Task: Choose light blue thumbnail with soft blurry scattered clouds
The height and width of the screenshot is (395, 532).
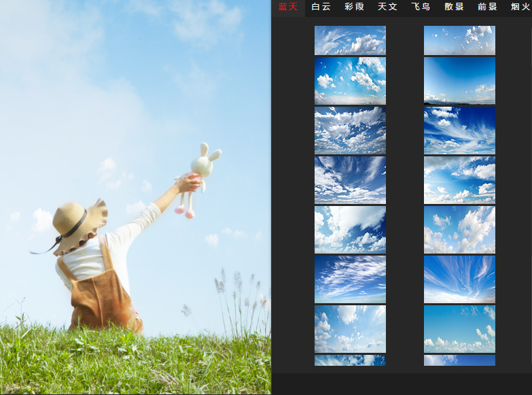Action: point(350,329)
